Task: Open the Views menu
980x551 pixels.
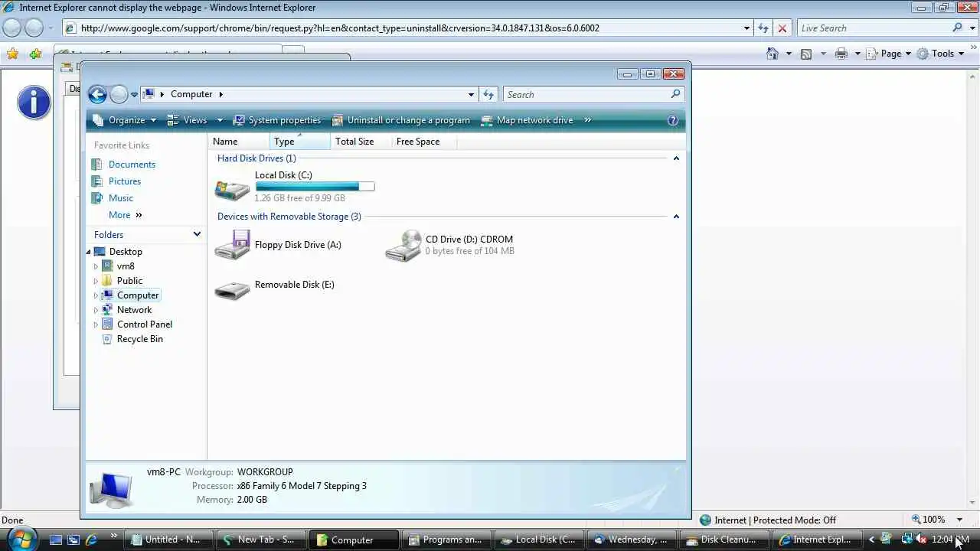Action: coord(194,120)
